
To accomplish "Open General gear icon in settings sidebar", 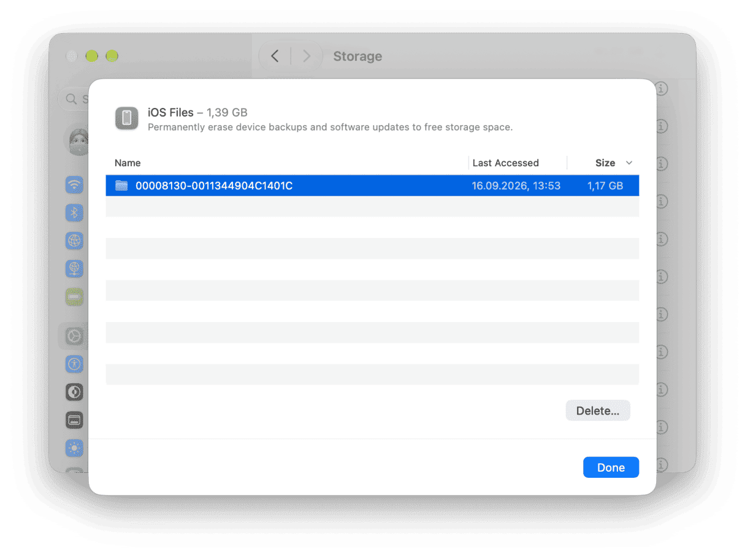I will 74,336.
